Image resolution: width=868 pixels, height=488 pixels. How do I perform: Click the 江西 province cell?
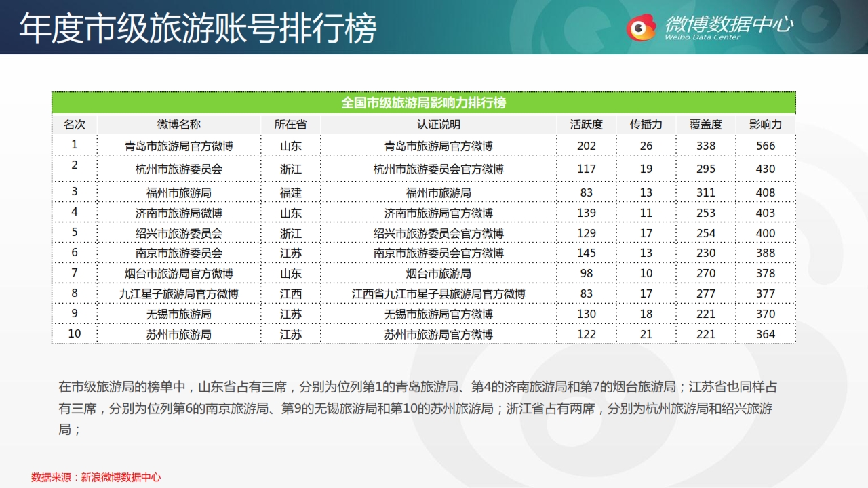[x=291, y=293]
